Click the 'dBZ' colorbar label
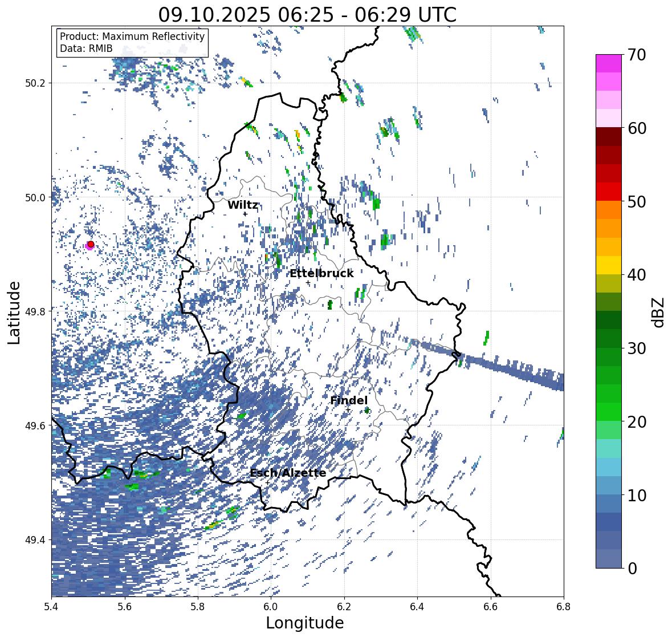 [x=659, y=312]
